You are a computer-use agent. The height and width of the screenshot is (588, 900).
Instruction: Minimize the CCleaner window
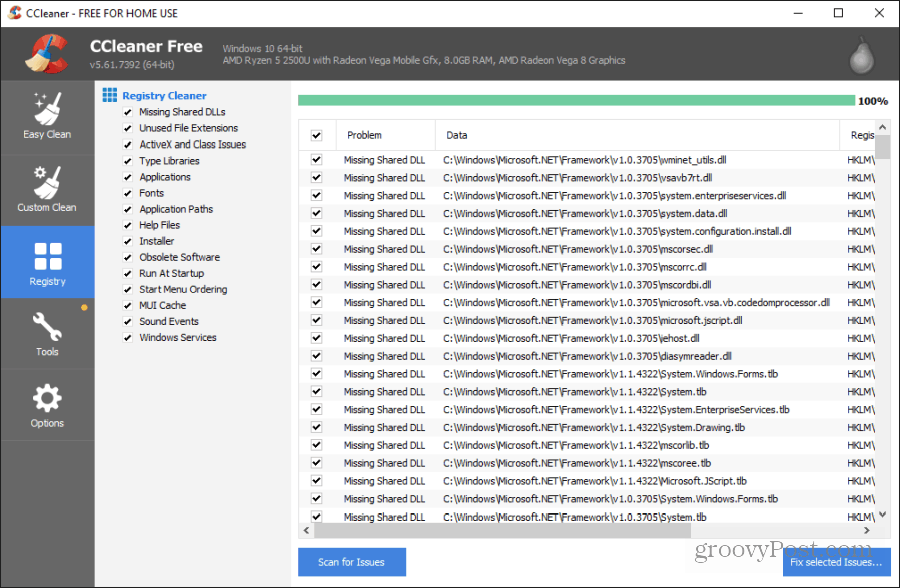click(798, 13)
